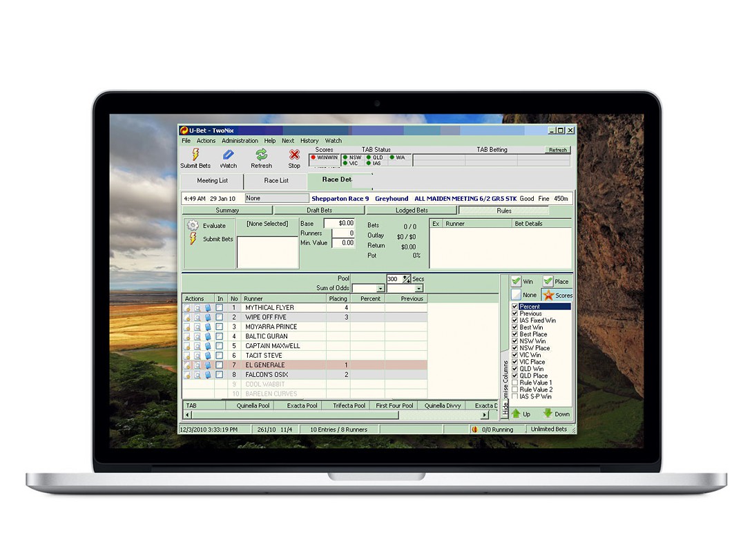Click the blue tag action icon for FALCON'S OSIX
The image size is (752, 560).
point(208,375)
